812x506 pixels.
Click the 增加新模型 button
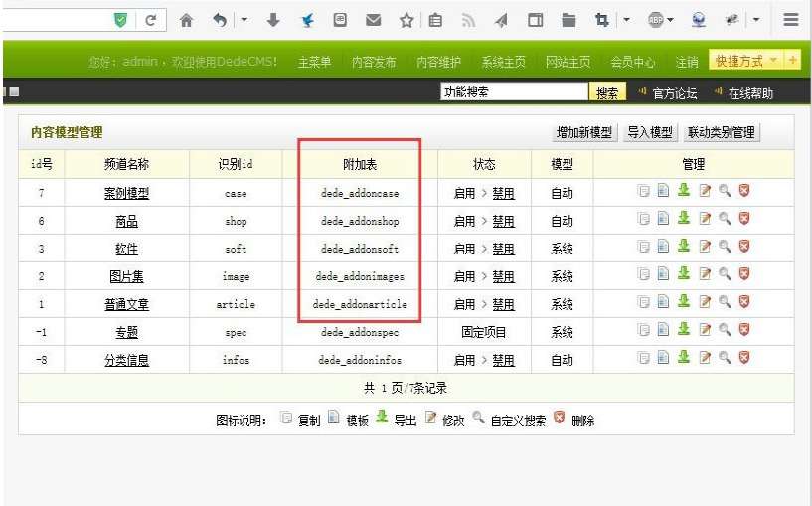[585, 132]
